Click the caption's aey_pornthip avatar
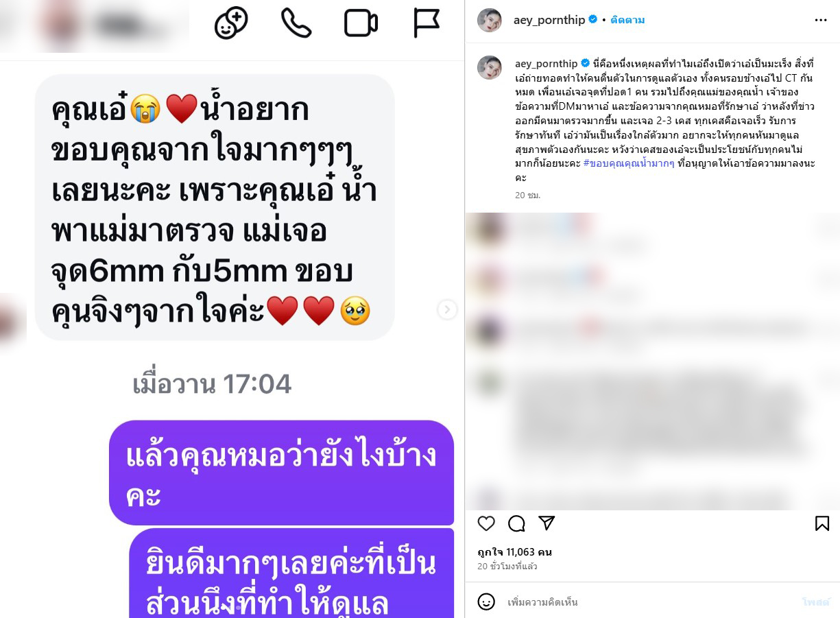 pos(490,67)
